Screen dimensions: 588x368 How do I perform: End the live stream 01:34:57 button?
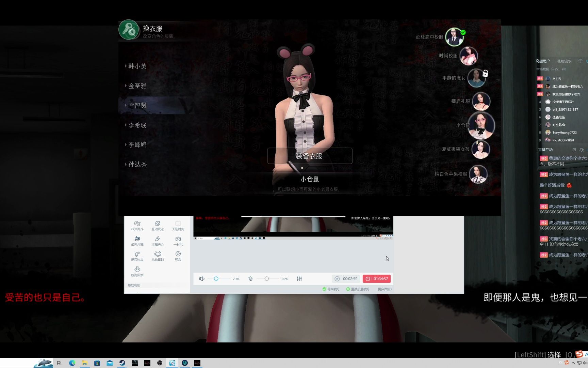coord(377,279)
